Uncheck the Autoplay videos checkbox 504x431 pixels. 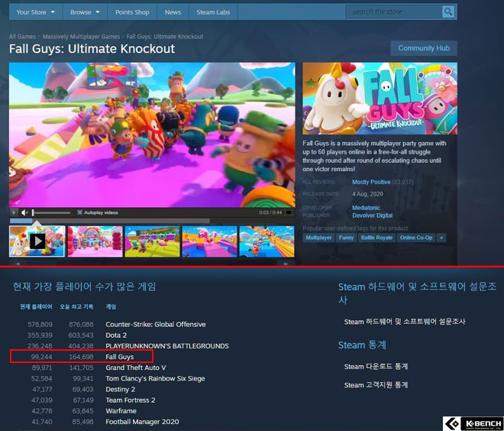click(x=79, y=212)
